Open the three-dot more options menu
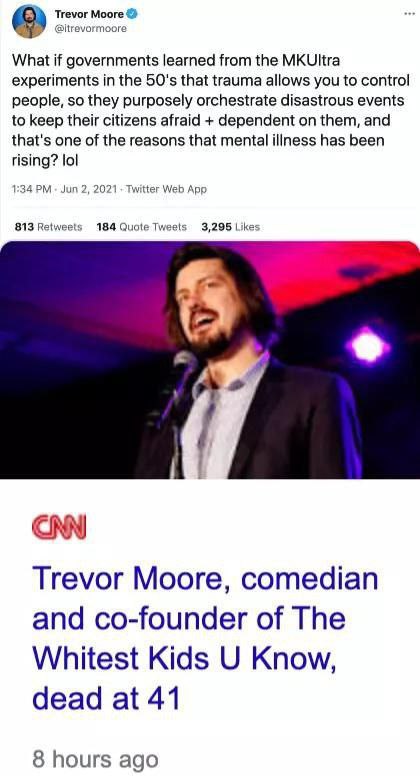Screen dimensions: 420x776 point(409,13)
